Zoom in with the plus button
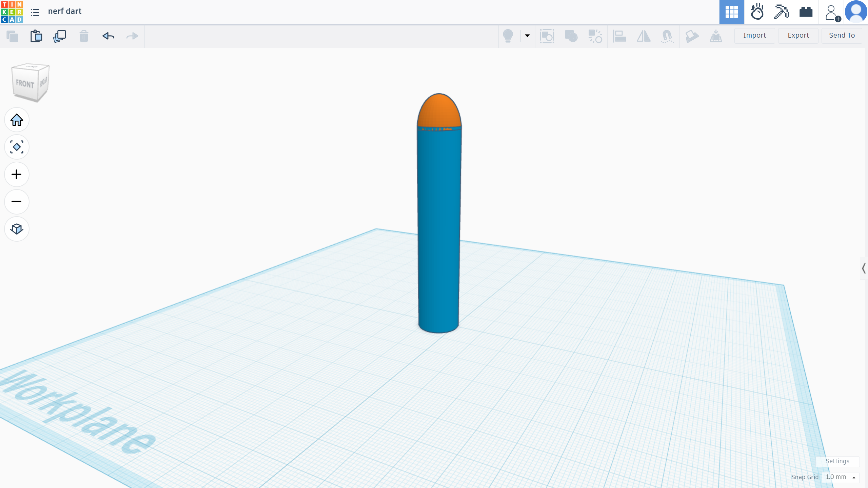This screenshot has height=488, width=868. point(17,175)
